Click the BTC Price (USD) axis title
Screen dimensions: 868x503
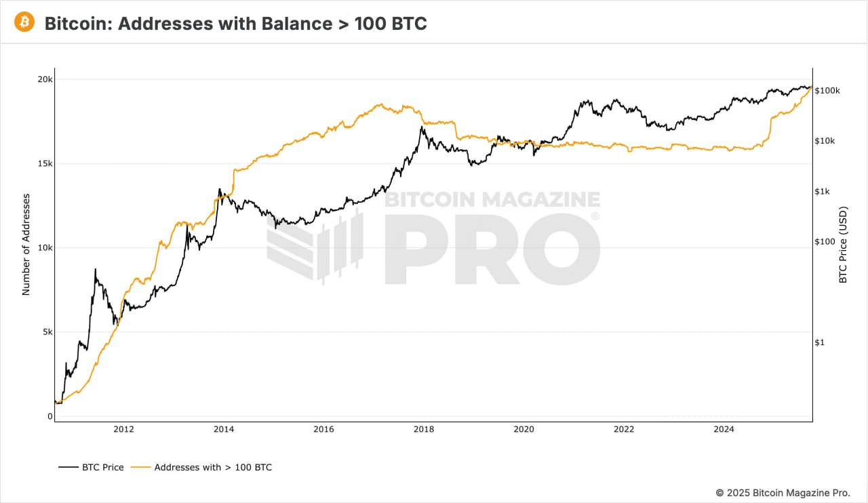point(844,244)
